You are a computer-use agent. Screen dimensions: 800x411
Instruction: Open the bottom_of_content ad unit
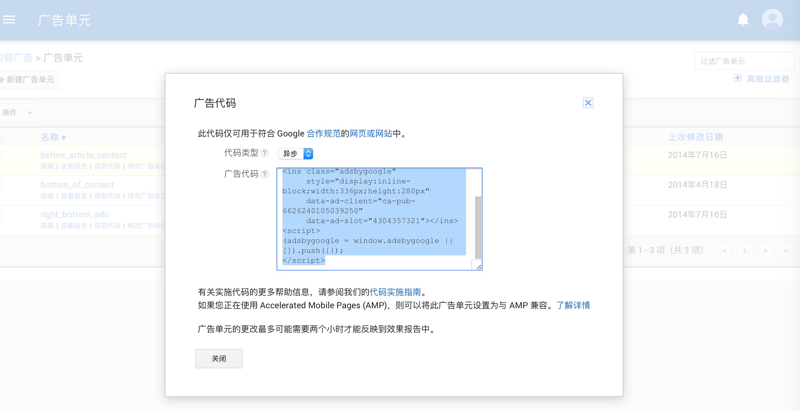[x=78, y=185]
